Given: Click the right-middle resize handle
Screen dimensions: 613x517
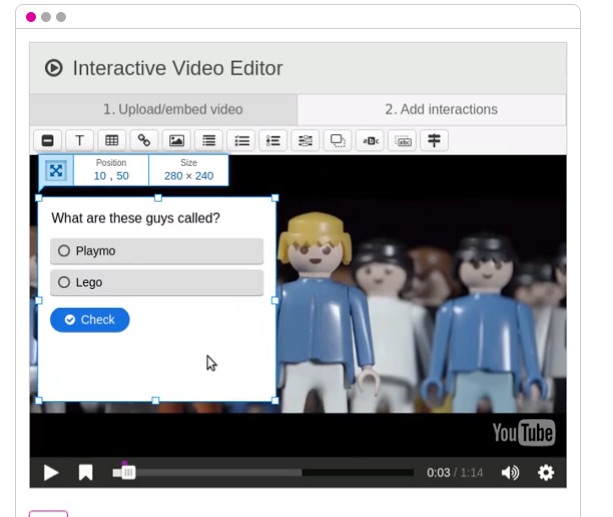Looking at the screenshot, I should coord(275,300).
